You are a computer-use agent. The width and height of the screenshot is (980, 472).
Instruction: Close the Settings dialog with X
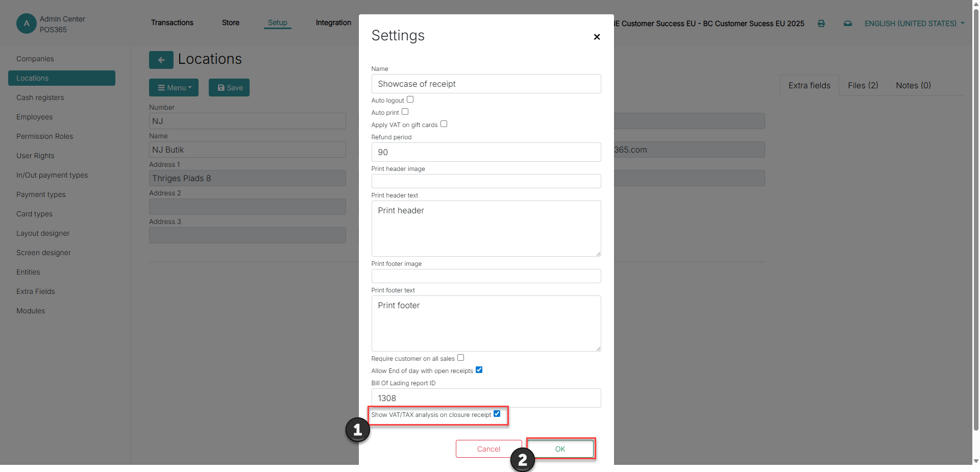(597, 37)
